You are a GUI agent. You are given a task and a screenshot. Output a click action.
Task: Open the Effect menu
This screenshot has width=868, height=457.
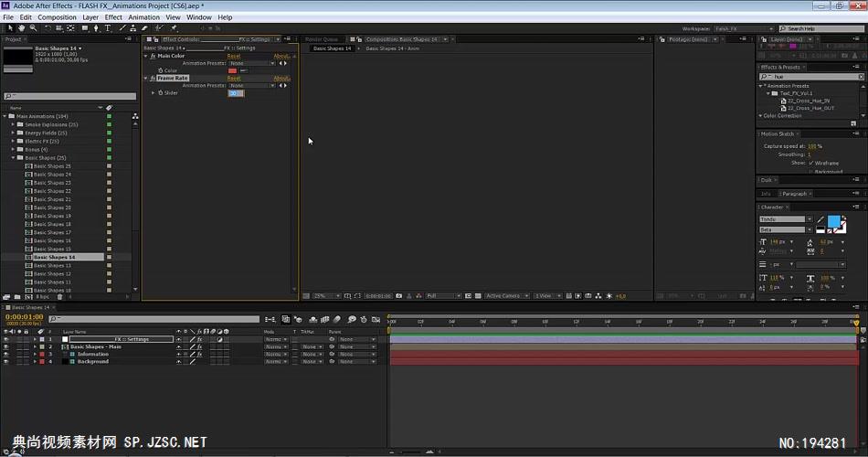(x=113, y=17)
